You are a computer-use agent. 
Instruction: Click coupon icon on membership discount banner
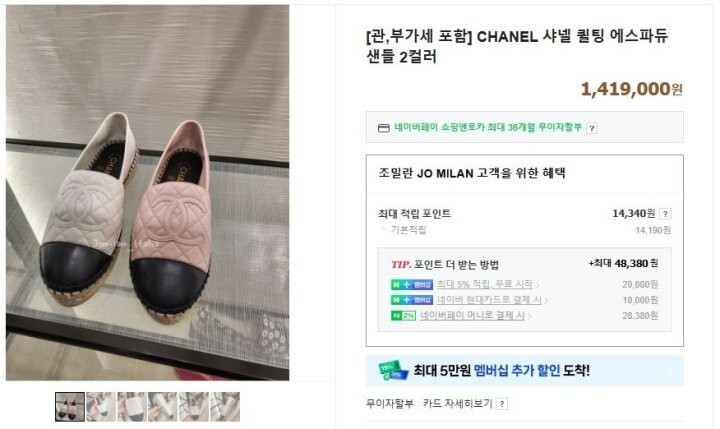(x=393, y=370)
